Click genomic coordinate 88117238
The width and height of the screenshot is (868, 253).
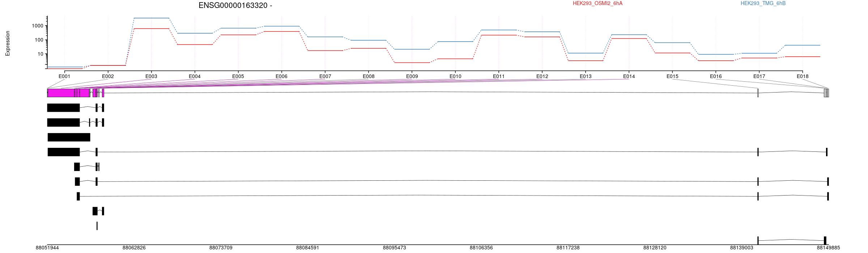pos(568,248)
